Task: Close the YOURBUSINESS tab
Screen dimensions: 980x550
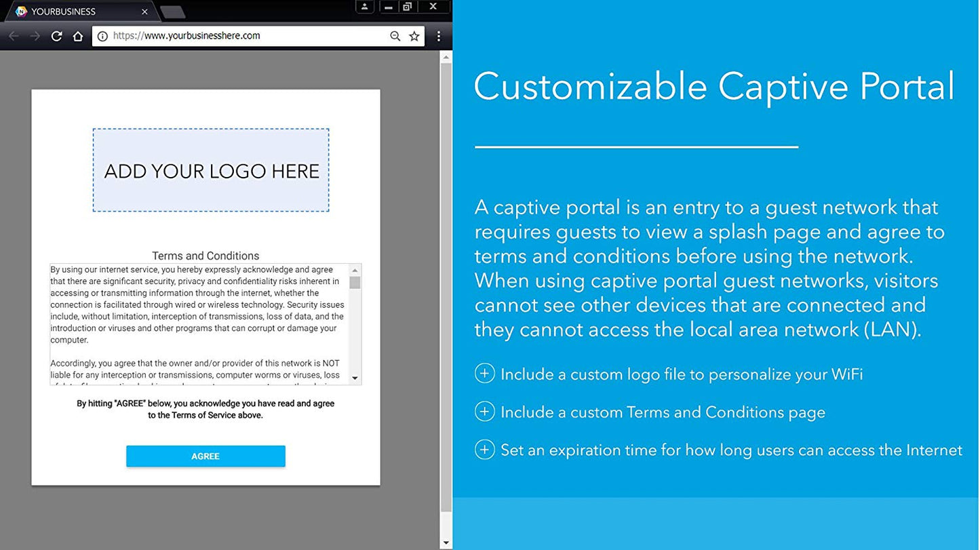Action: tap(144, 12)
